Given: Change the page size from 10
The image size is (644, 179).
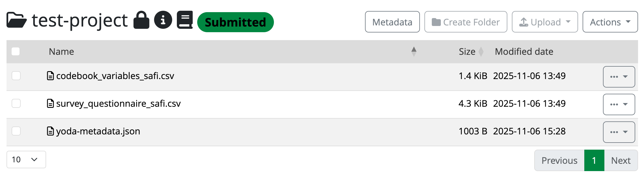Looking at the screenshot, I should [26, 160].
